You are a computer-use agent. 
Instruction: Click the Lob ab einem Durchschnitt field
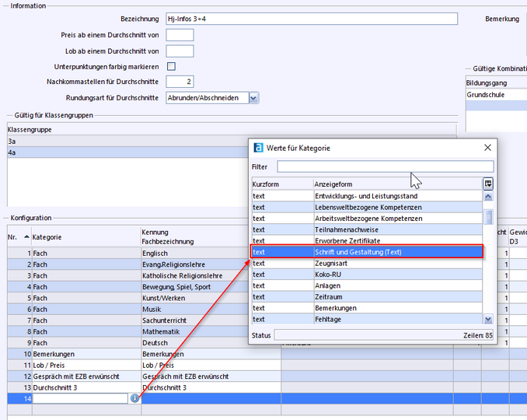(x=180, y=51)
